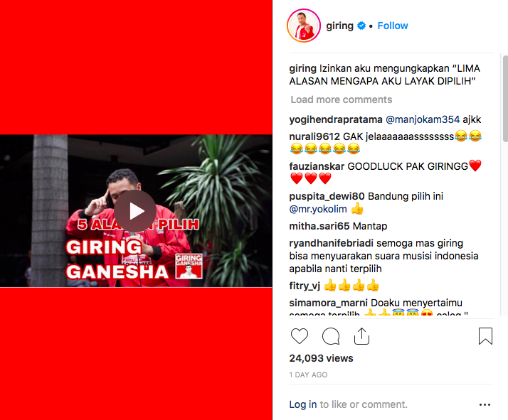Click the blue verified badge next to giring

[x=361, y=26]
